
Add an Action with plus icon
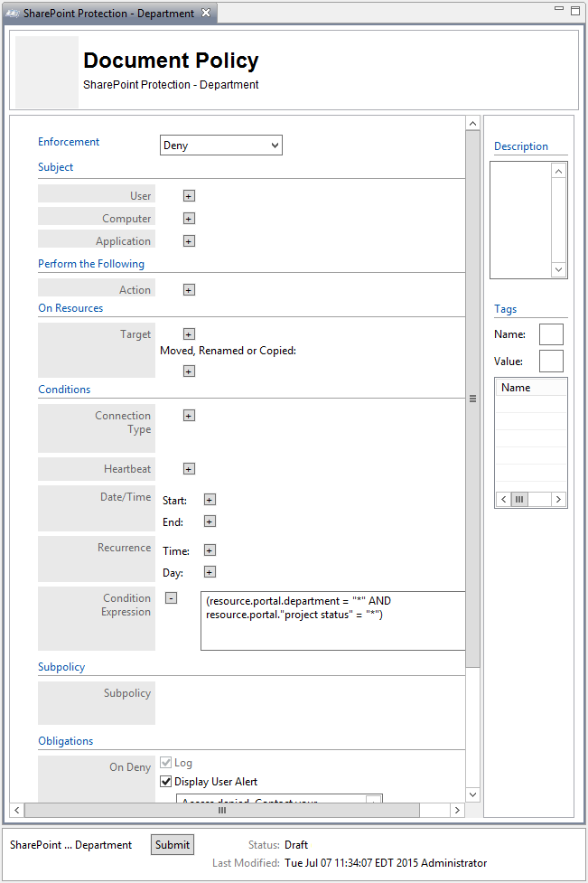click(189, 290)
